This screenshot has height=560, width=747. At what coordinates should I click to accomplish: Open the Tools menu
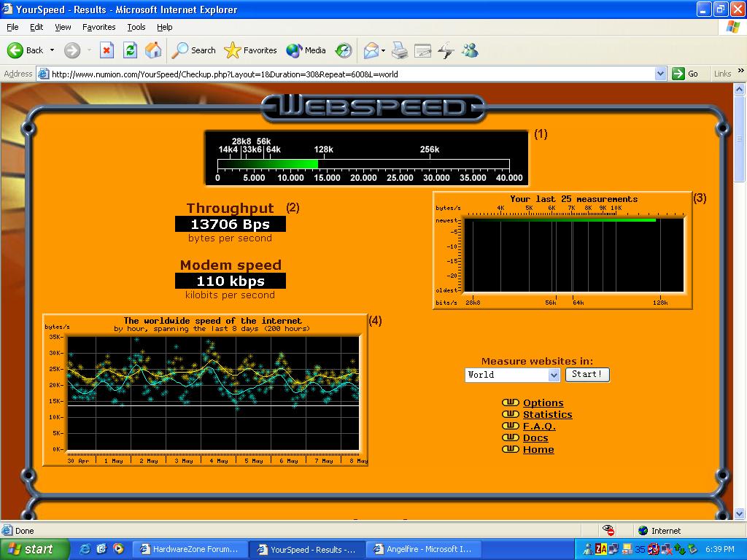click(x=136, y=27)
